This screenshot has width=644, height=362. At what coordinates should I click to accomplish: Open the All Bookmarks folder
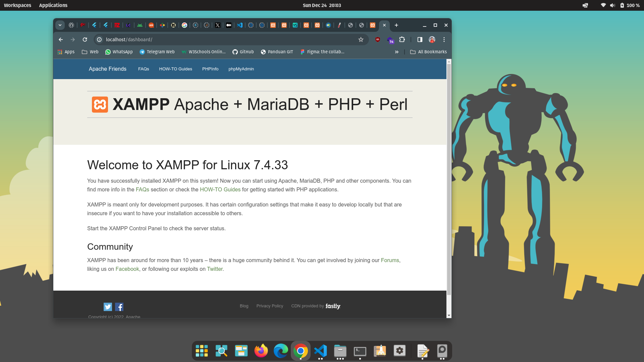point(428,52)
